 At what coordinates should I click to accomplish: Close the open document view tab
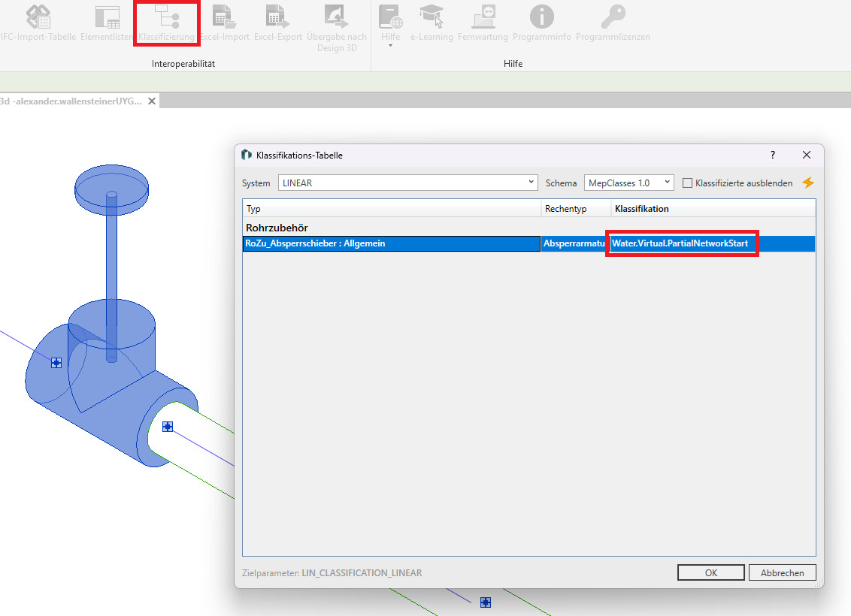pos(151,101)
